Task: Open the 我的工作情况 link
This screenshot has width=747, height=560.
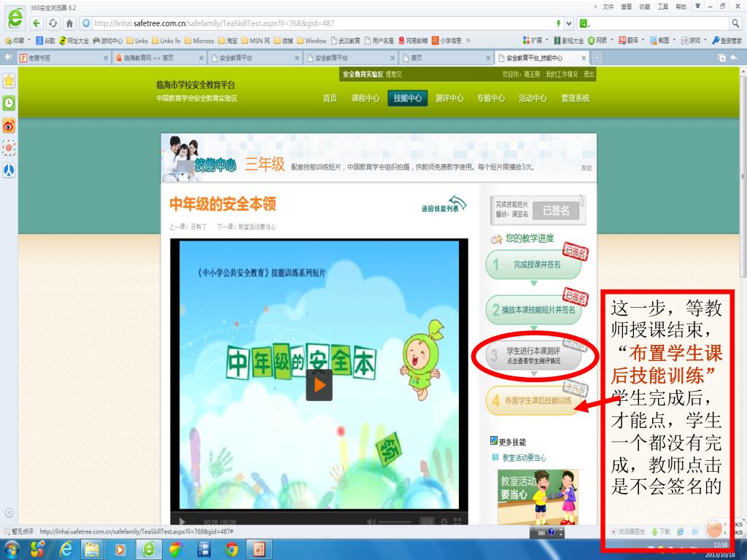Action: click(x=561, y=74)
